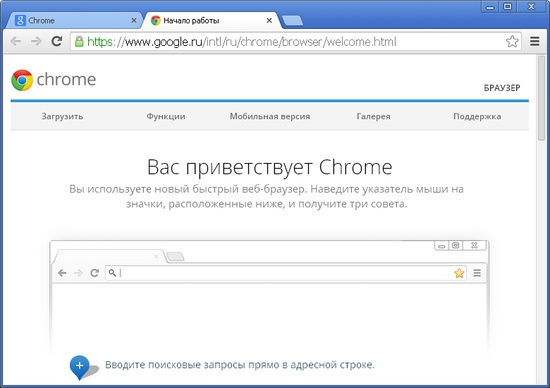Open a new tab

[x=293, y=21]
